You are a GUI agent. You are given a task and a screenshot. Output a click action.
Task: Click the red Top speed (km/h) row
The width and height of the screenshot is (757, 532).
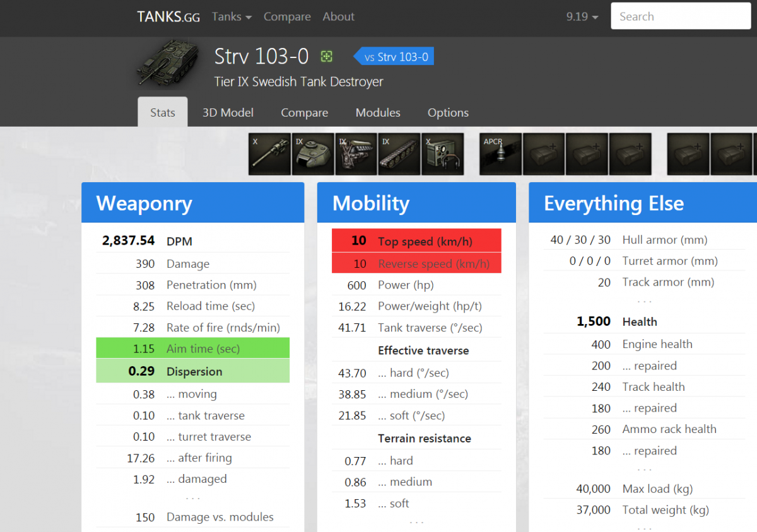(416, 241)
